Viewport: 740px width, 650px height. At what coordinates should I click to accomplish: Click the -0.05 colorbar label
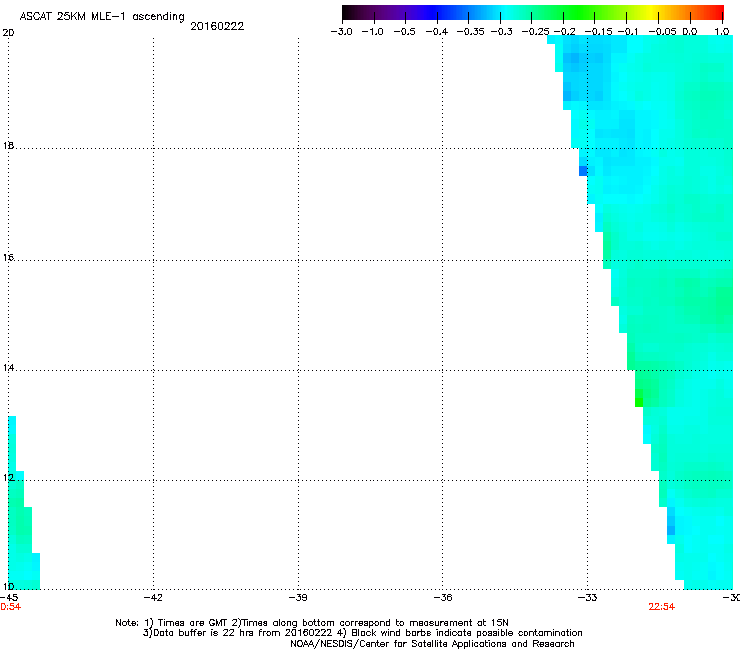pyautogui.click(x=662, y=32)
